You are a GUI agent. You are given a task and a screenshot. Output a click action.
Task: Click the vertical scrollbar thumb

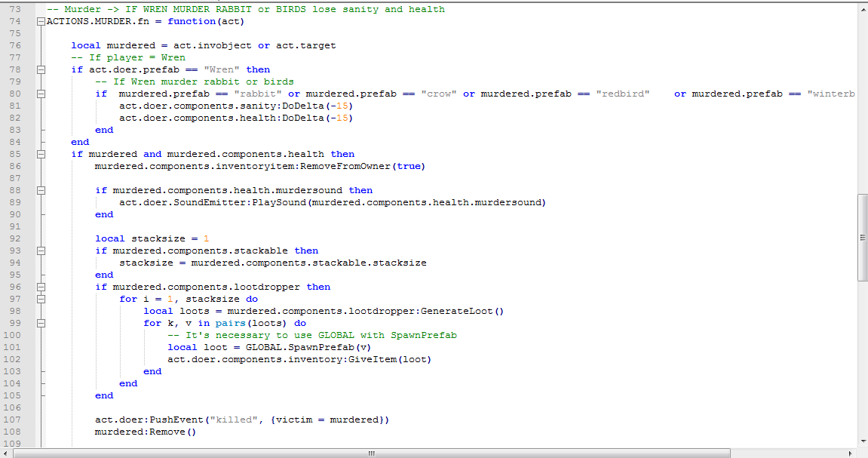click(862, 237)
